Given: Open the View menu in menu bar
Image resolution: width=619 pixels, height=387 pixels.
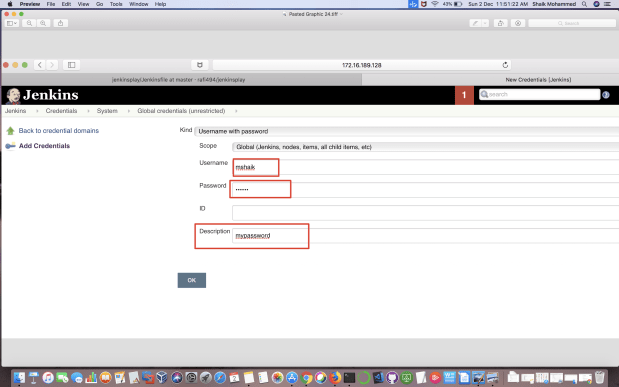Looking at the screenshot, I should (x=83, y=4).
